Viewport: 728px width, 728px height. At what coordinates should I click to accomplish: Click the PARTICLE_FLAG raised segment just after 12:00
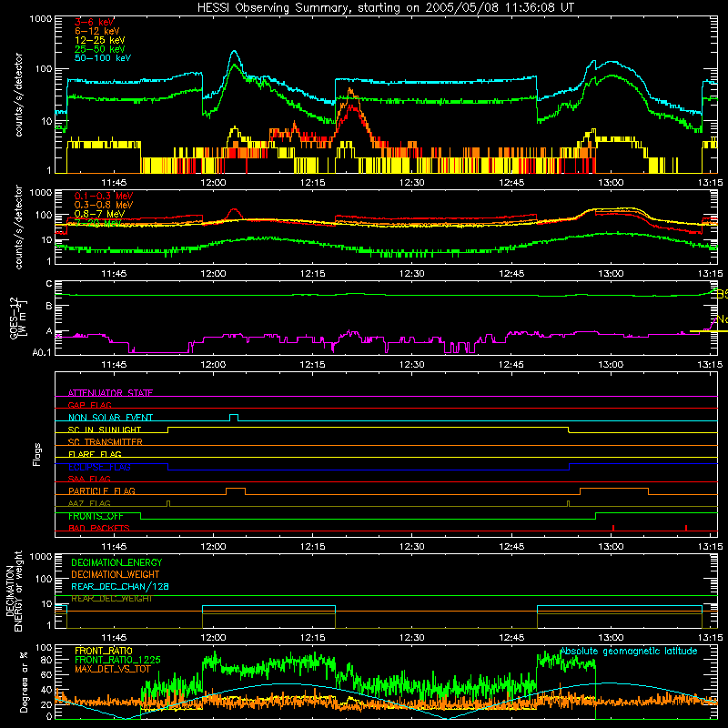point(236,490)
